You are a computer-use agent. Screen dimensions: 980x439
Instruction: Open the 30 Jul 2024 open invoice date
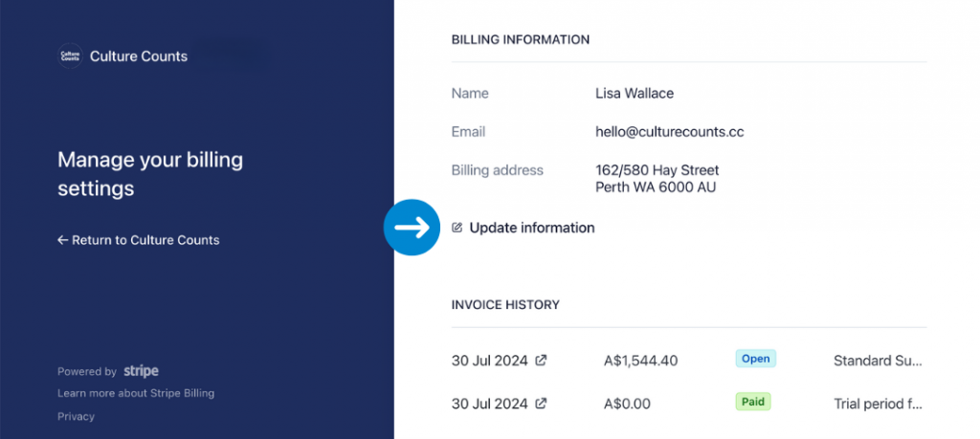[490, 361]
